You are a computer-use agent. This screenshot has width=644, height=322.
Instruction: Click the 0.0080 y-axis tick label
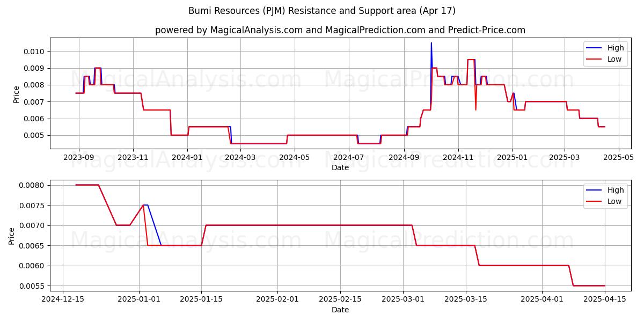pos(33,185)
